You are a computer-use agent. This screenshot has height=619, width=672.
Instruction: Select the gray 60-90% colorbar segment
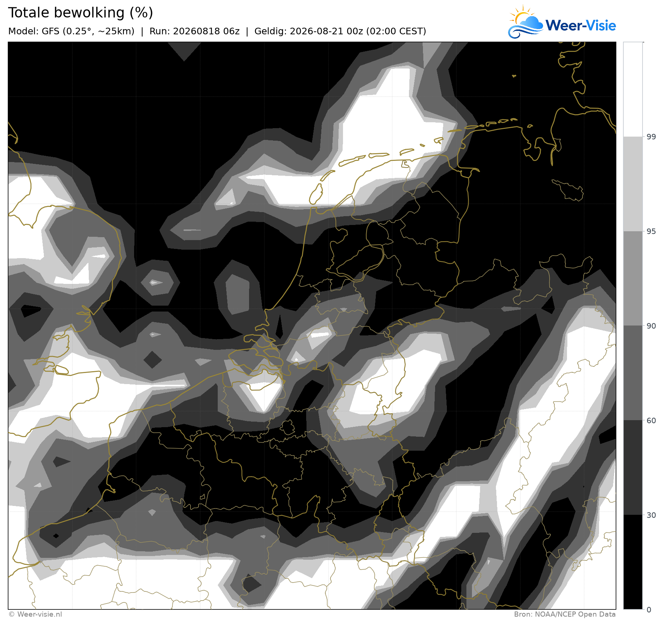pos(633,373)
